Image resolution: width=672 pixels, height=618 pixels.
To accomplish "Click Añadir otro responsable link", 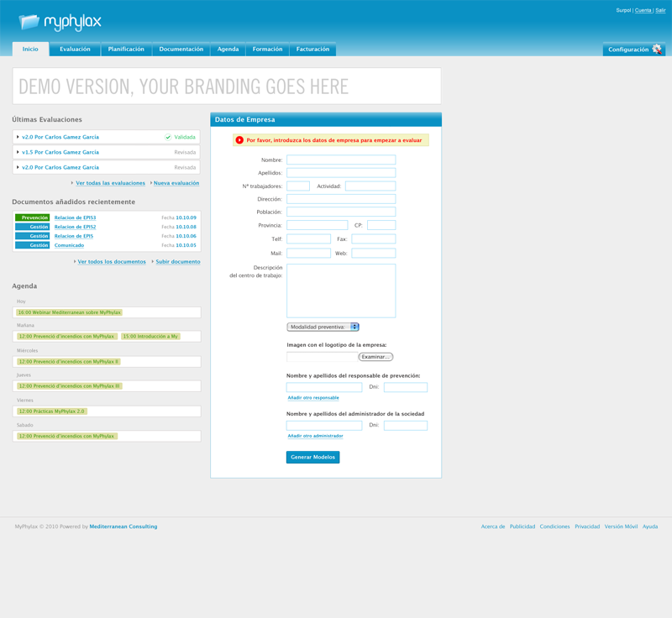I will [x=313, y=398].
